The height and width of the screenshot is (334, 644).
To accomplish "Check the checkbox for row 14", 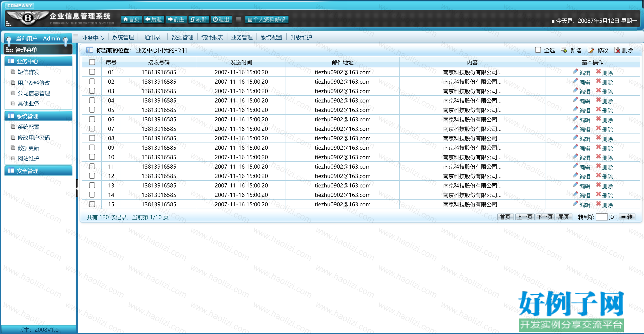I will pyautogui.click(x=92, y=195).
